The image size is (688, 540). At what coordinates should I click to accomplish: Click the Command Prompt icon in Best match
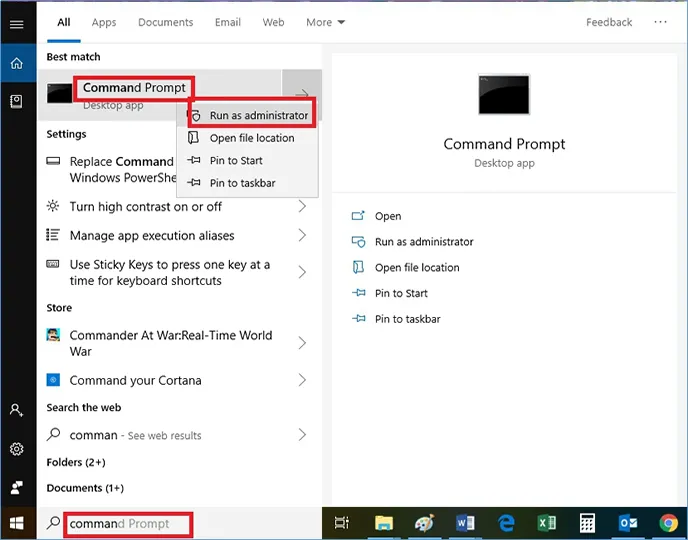[60, 93]
